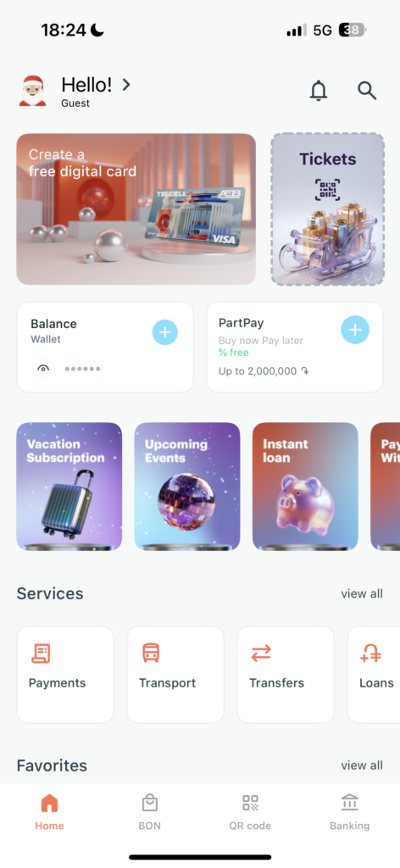Tap the search magnifier icon

coord(367,90)
